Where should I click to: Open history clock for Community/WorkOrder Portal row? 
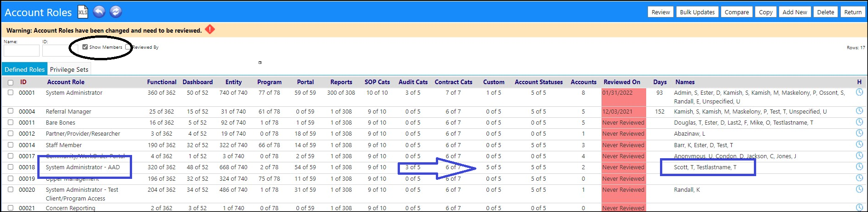(x=859, y=155)
